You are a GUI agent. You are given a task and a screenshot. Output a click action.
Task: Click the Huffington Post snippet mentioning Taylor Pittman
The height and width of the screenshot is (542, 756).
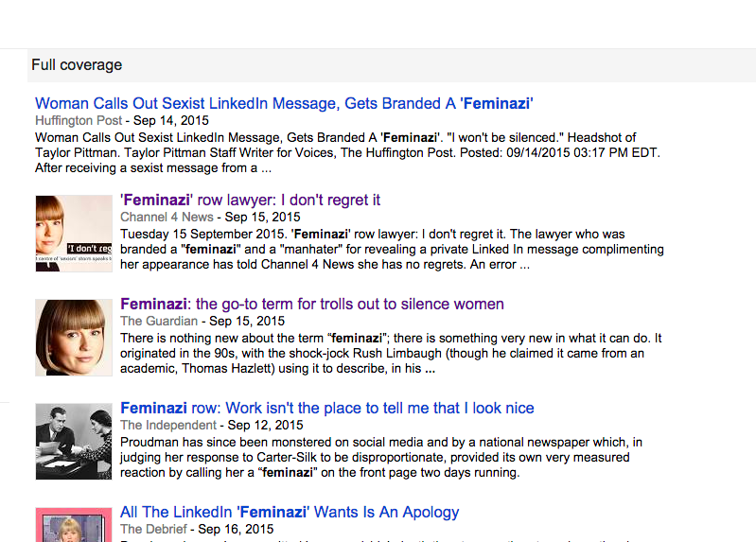(350, 152)
